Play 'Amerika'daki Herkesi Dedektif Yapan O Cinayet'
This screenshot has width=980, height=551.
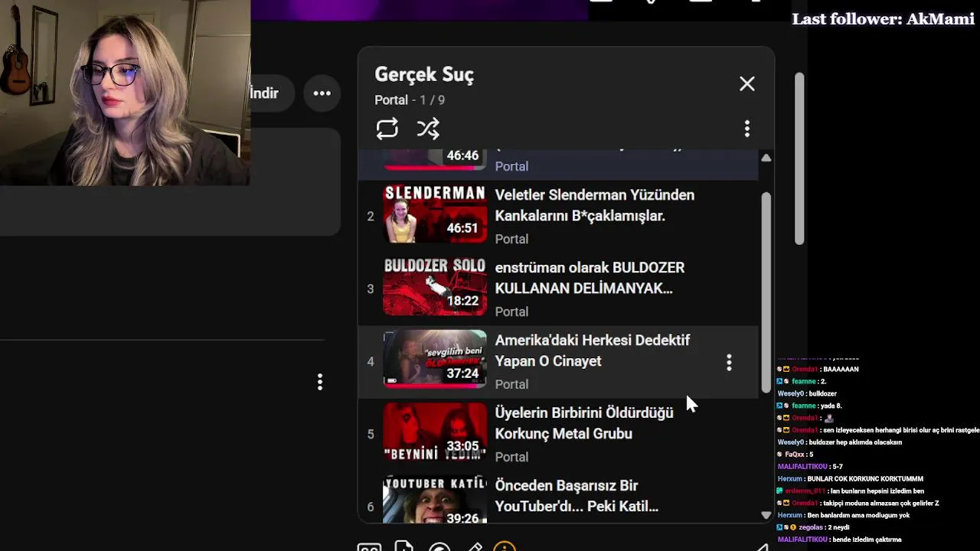pyautogui.click(x=592, y=350)
